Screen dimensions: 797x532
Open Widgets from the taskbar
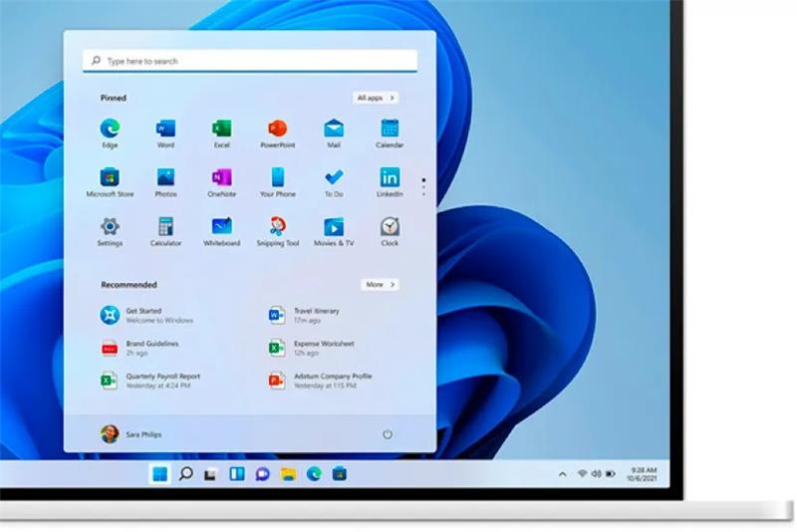(x=237, y=474)
